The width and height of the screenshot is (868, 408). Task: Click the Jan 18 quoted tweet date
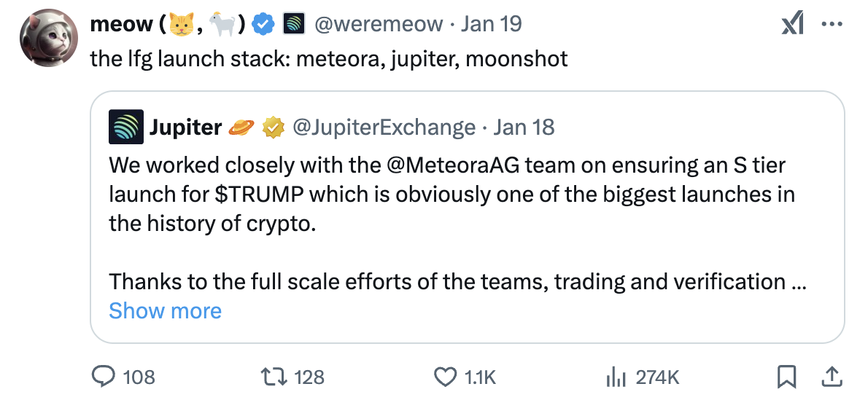(x=524, y=128)
